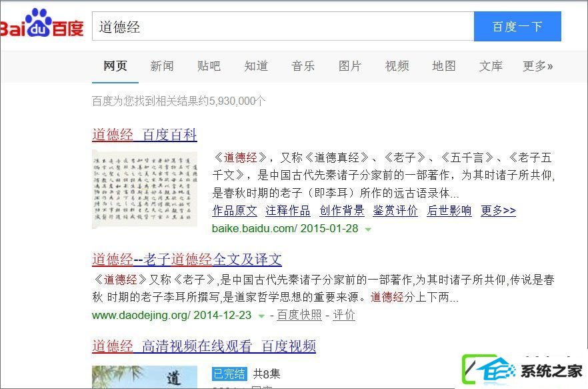Open the 音乐 tab
The width and height of the screenshot is (588, 389).
(x=303, y=66)
